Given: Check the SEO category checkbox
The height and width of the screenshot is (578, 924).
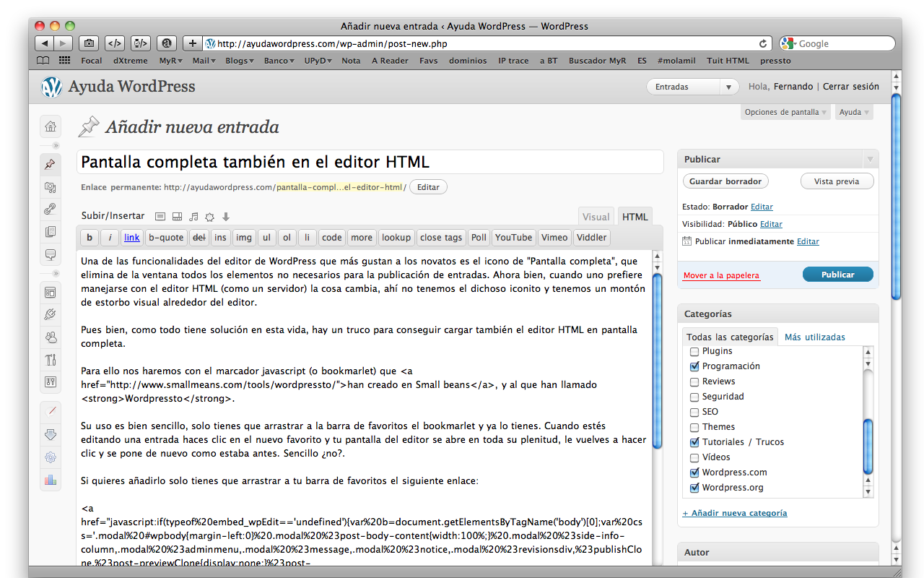Looking at the screenshot, I should tap(694, 412).
